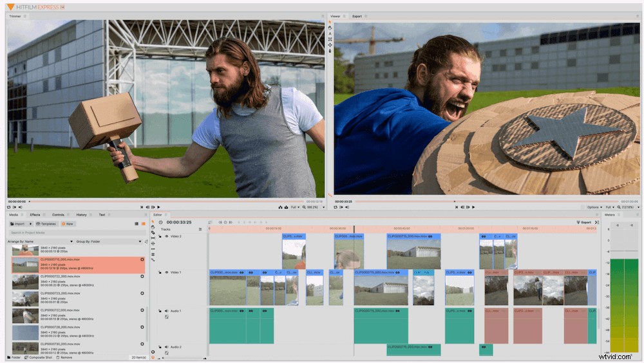Click the clock icon beside 00:00:33:25
The height and width of the screenshot is (363, 644).
pos(160,222)
